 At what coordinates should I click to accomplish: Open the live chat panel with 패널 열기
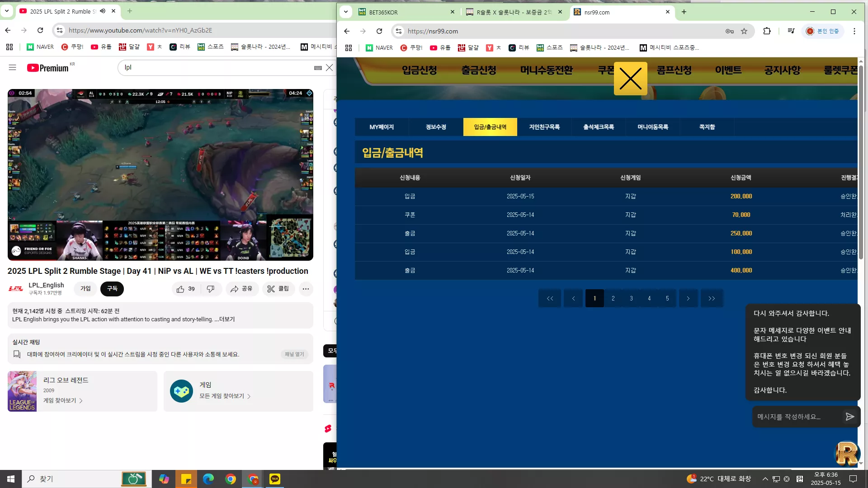tap(294, 354)
